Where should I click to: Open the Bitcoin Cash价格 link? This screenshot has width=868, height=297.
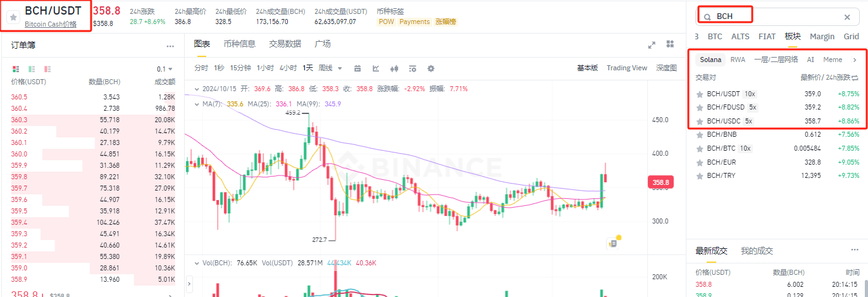(x=51, y=24)
